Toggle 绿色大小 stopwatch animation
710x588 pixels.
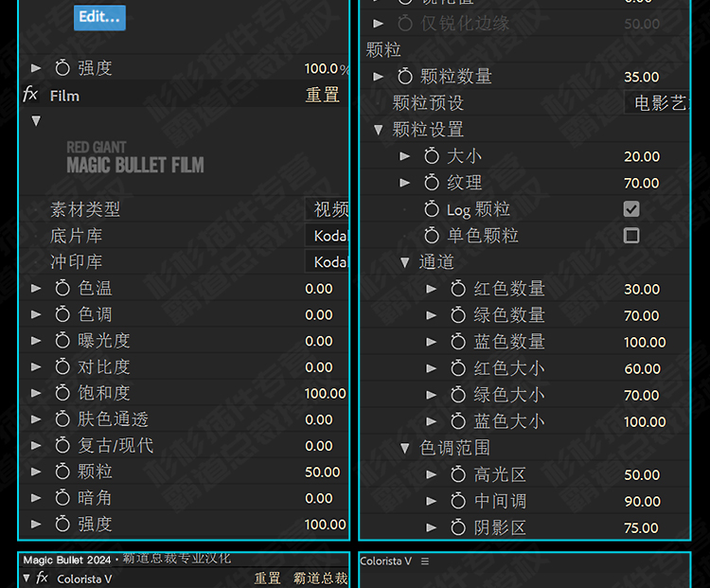tap(458, 395)
